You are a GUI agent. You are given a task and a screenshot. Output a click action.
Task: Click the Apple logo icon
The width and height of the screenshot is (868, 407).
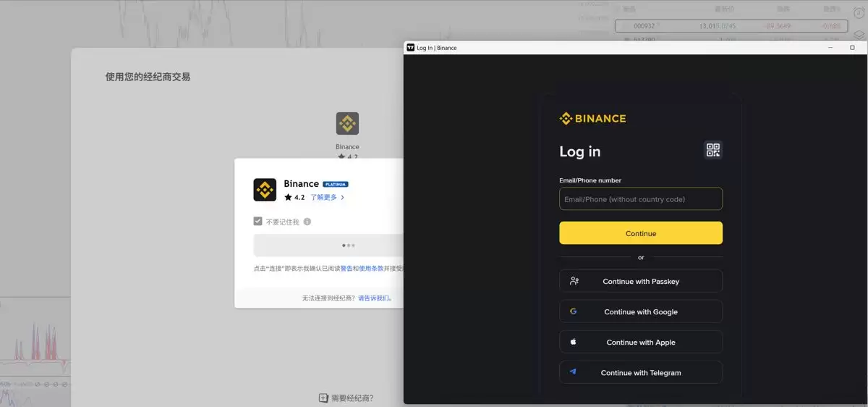tap(573, 342)
